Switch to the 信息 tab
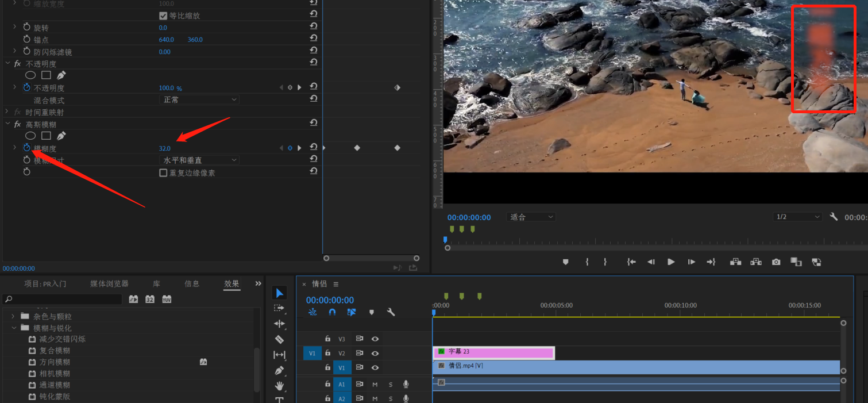 192,283
